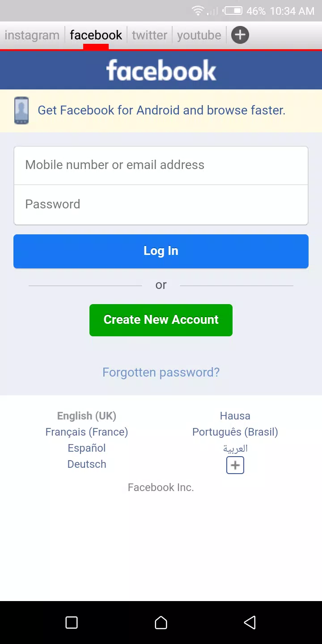
Task: Open the Forgotten password link
Action: pos(161,372)
